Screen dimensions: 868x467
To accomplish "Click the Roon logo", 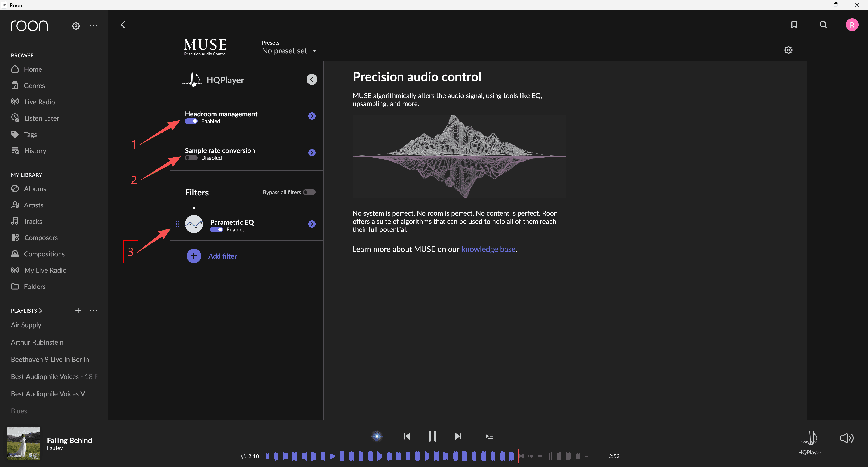I will click(x=29, y=26).
